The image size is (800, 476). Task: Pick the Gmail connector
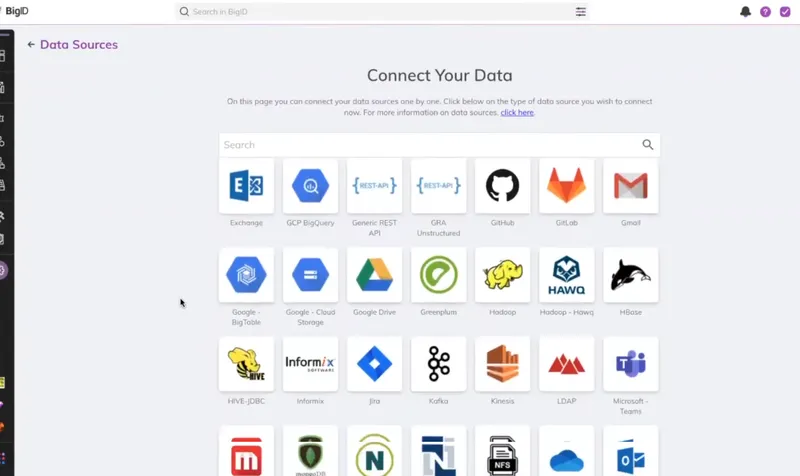click(631, 186)
